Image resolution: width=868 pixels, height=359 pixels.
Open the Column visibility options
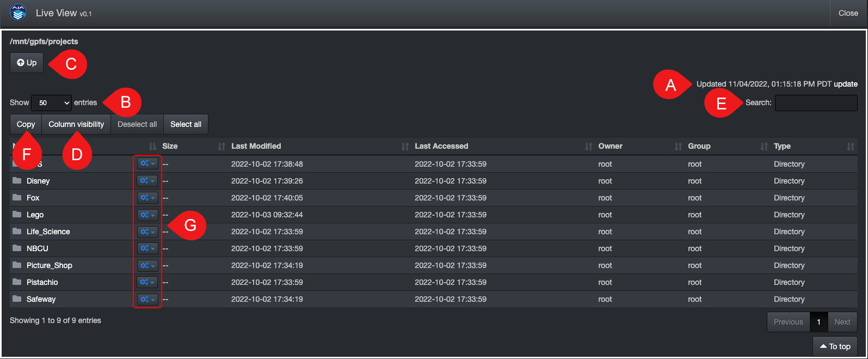(76, 124)
